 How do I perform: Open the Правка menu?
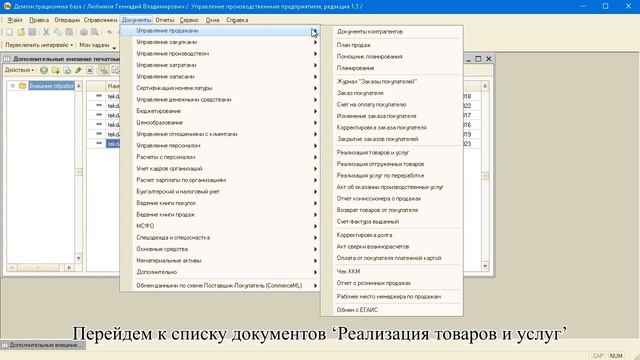click(x=39, y=20)
